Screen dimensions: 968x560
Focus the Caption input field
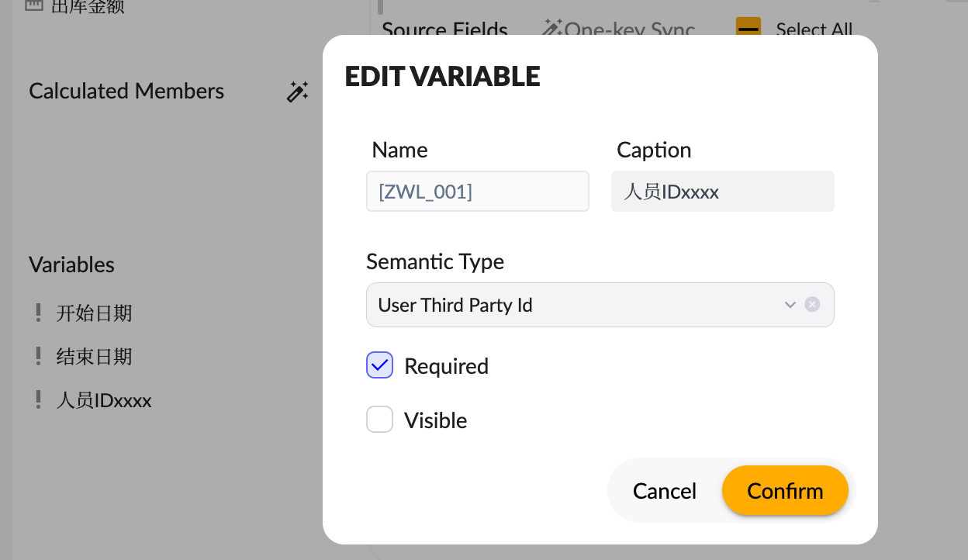(722, 192)
